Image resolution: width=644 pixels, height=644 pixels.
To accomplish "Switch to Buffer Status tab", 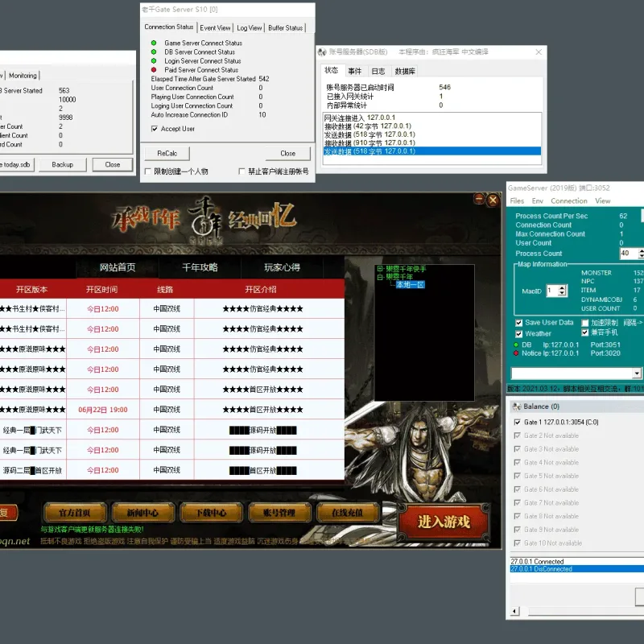I will (x=286, y=28).
